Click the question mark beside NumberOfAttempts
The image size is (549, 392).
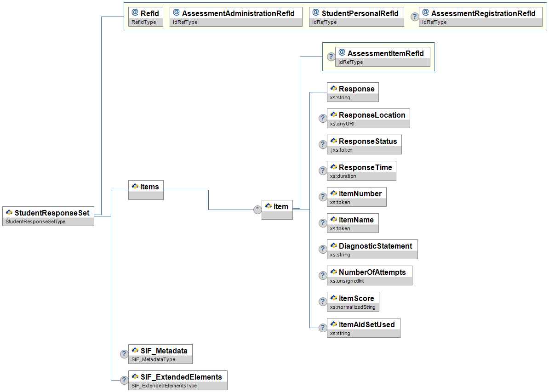323,276
